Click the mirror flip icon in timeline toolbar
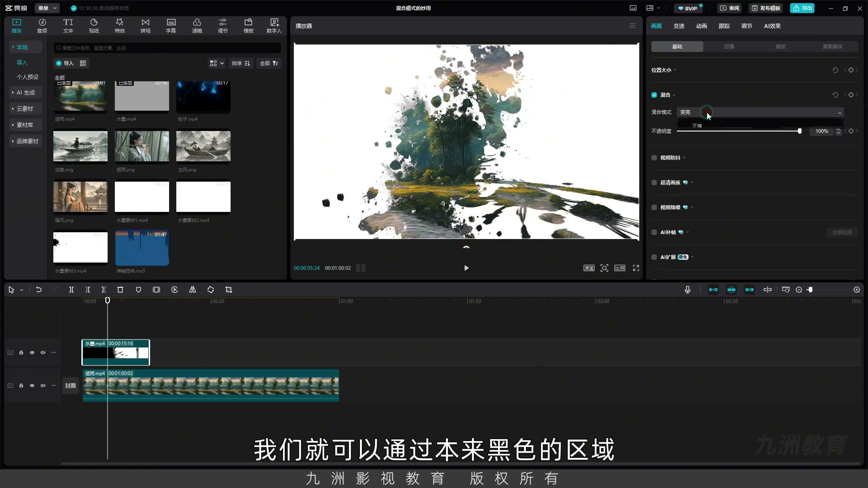 click(193, 290)
